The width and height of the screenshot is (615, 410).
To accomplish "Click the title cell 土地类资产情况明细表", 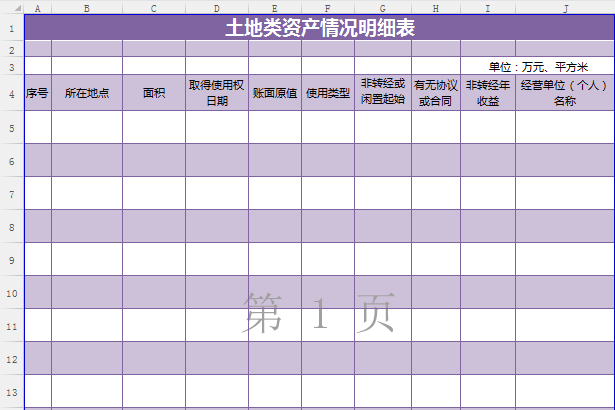I will (319, 27).
